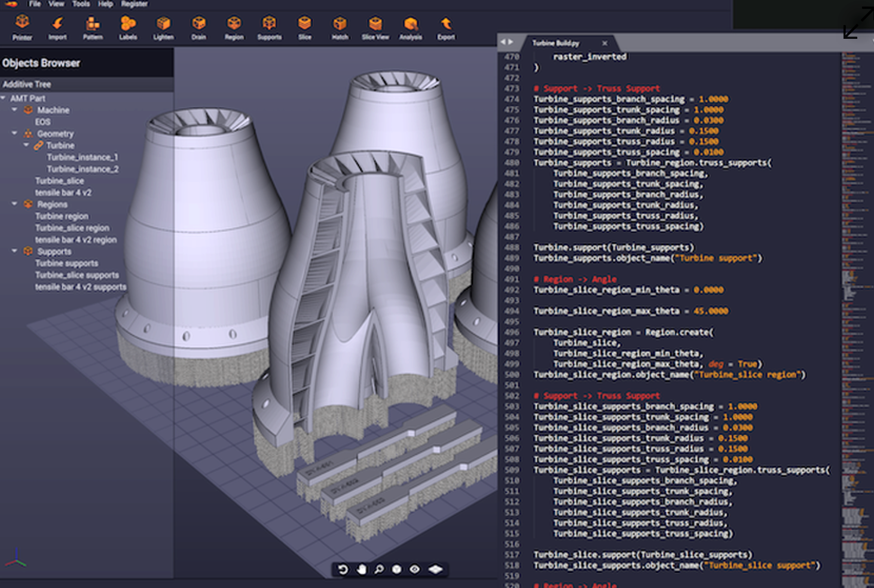
Task: Click the code minimap on editor's right edge
Action: [857, 320]
